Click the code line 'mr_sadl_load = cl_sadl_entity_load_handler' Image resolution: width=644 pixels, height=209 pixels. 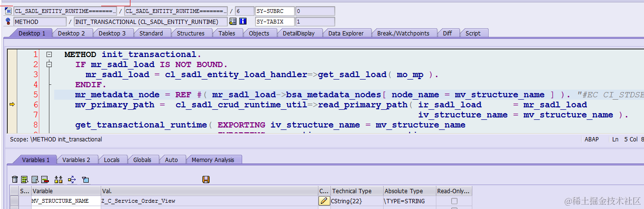[262, 75]
